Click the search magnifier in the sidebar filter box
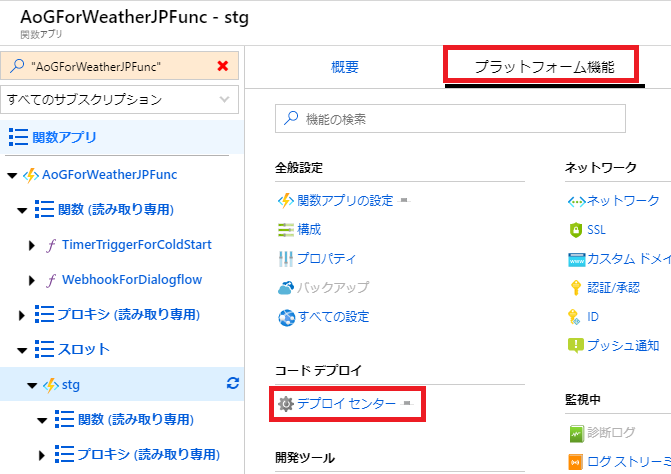Image resolution: width=671 pixels, height=474 pixels. [x=17, y=66]
